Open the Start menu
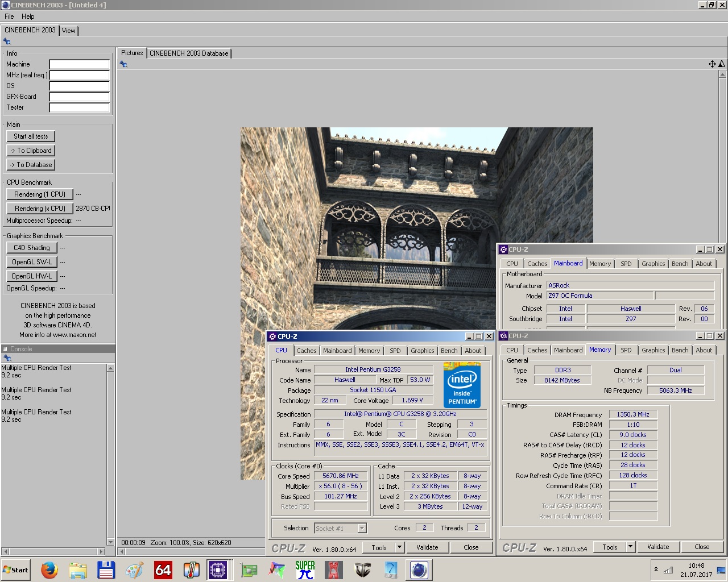The image size is (728, 582). 16,569
